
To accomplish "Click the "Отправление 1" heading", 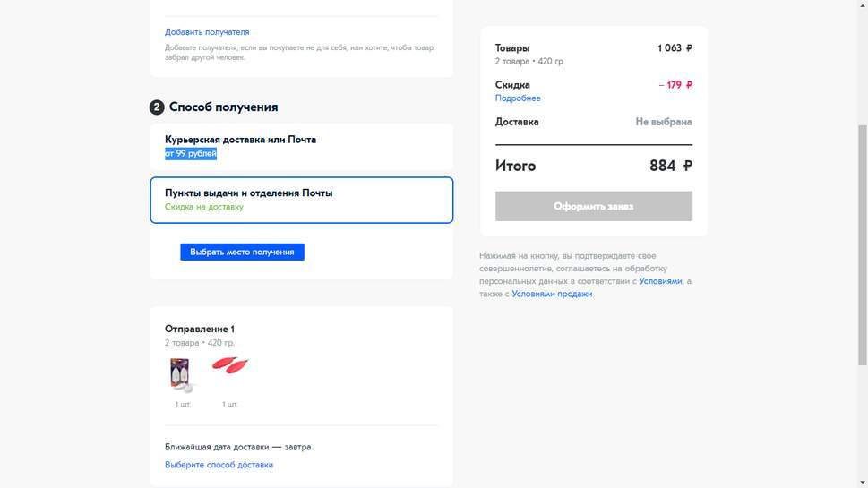I will click(200, 329).
